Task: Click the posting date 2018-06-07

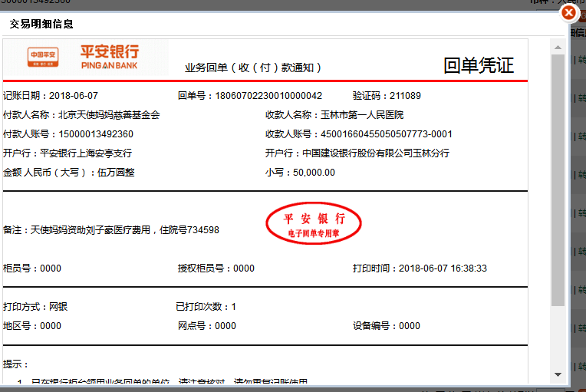Action: click(74, 96)
